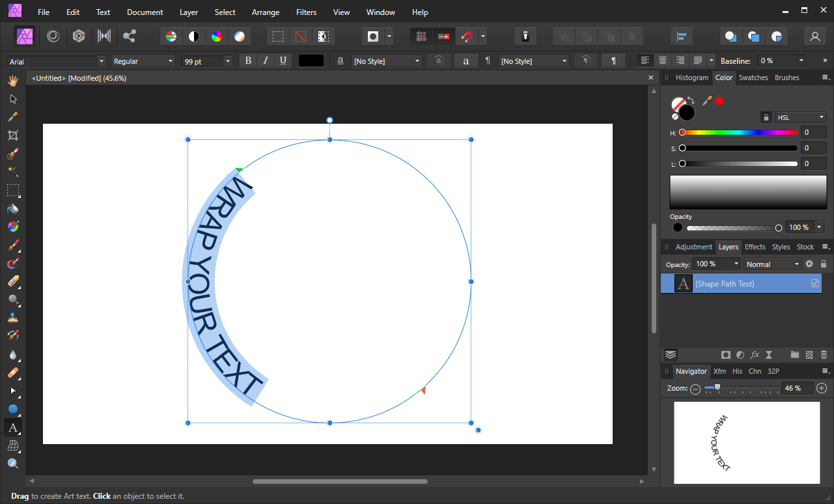Click the Hue rainbow slider
The width and height of the screenshot is (834, 504).
click(x=739, y=132)
